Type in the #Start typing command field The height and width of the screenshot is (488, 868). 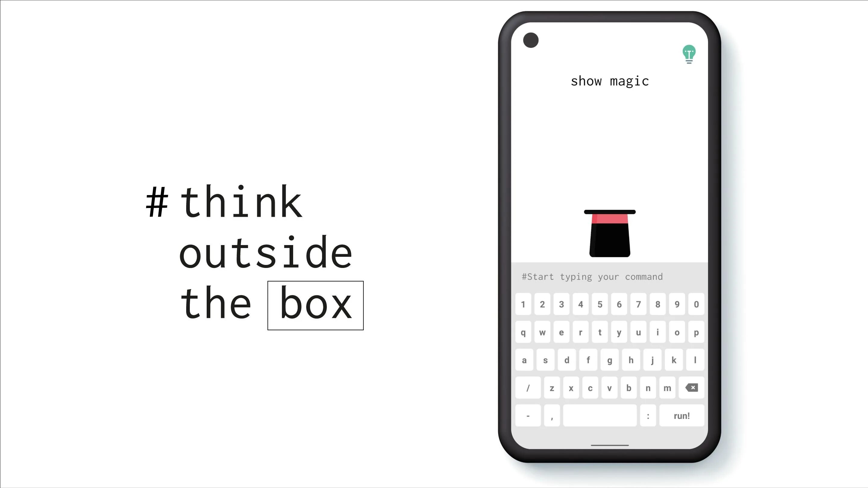(609, 276)
